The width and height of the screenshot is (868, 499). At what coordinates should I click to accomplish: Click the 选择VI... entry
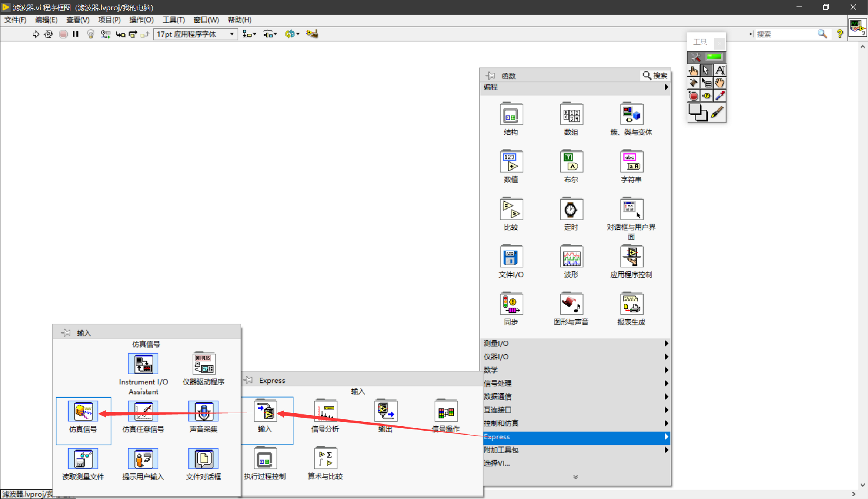click(x=497, y=463)
